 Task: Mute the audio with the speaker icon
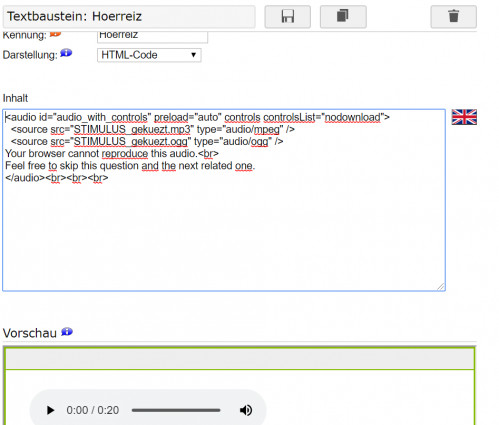tap(246, 410)
